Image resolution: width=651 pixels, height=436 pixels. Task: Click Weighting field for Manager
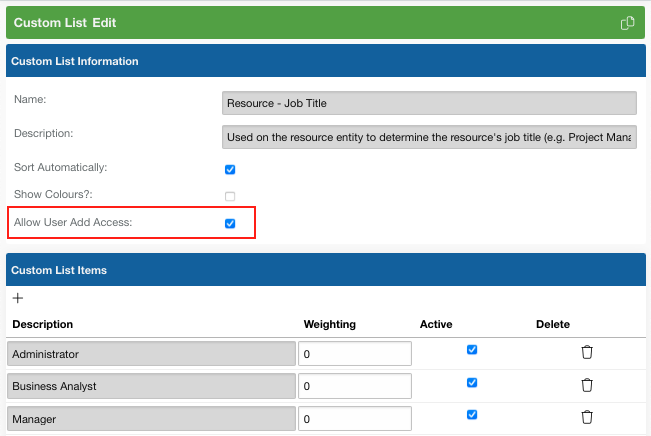point(355,419)
